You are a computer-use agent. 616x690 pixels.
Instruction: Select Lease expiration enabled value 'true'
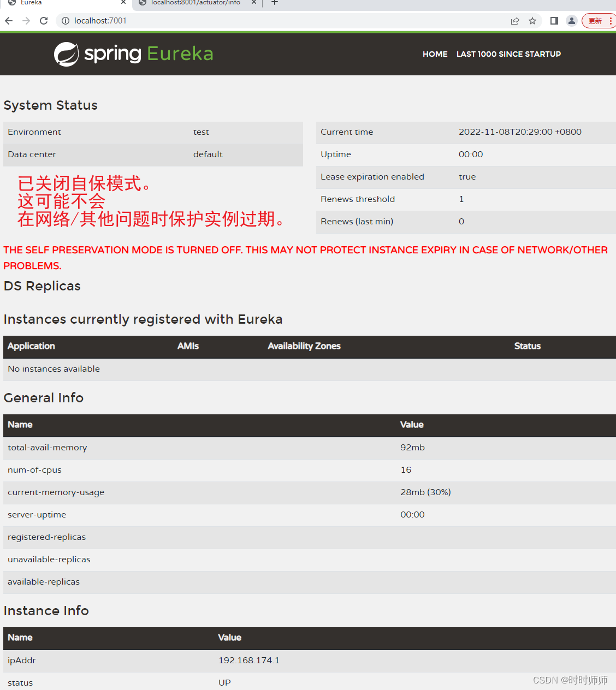(467, 177)
